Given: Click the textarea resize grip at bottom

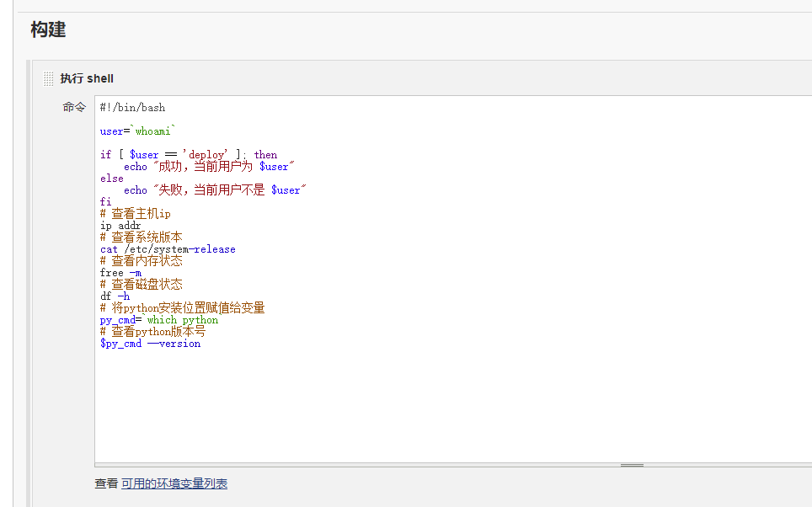Looking at the screenshot, I should click(x=632, y=465).
